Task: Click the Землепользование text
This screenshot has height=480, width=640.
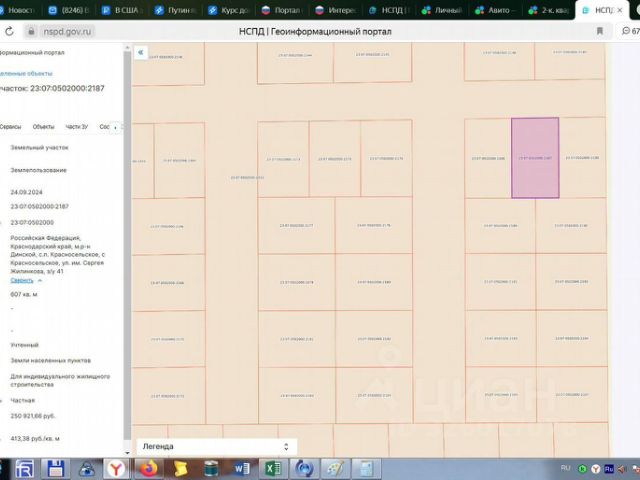Action: click(x=38, y=170)
